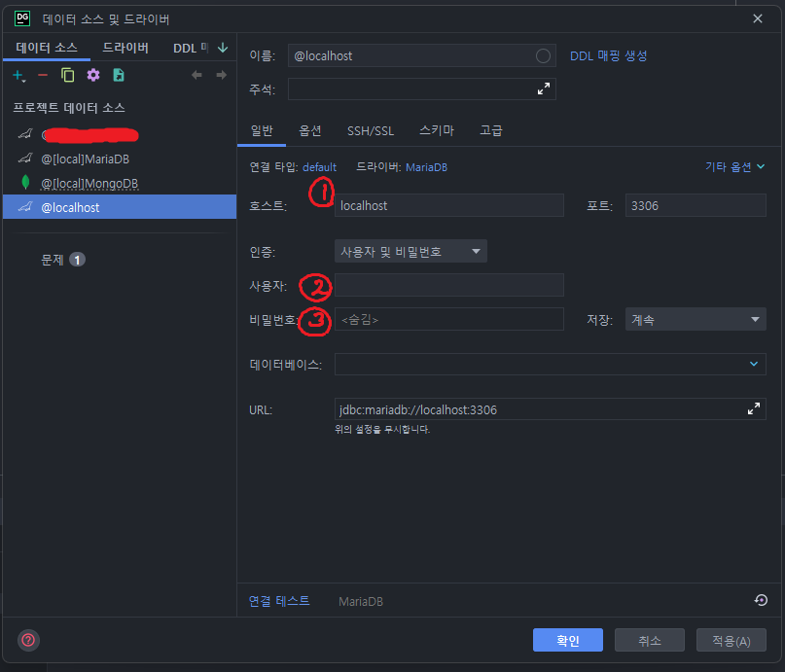The height and width of the screenshot is (672, 785).
Task: Select @[local]MongoDB data source
Action: [119, 183]
